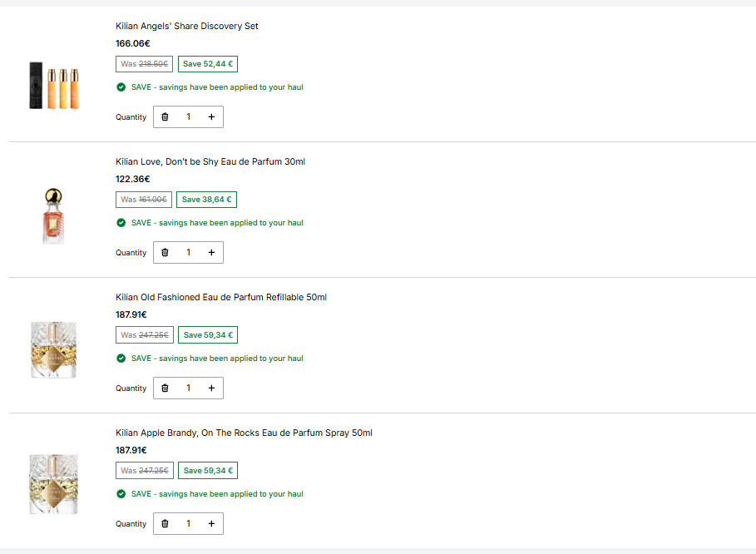This screenshot has height=554, width=756.
Task: Click trash icon for Old Fashioned Eau de Parfum
Action: (x=165, y=388)
